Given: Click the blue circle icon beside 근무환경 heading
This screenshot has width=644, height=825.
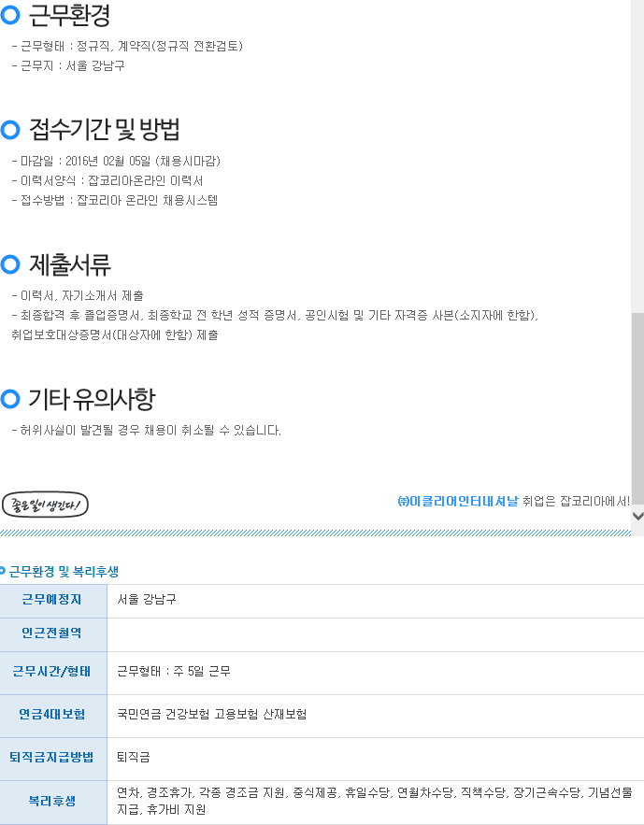Looking at the screenshot, I should point(10,15).
